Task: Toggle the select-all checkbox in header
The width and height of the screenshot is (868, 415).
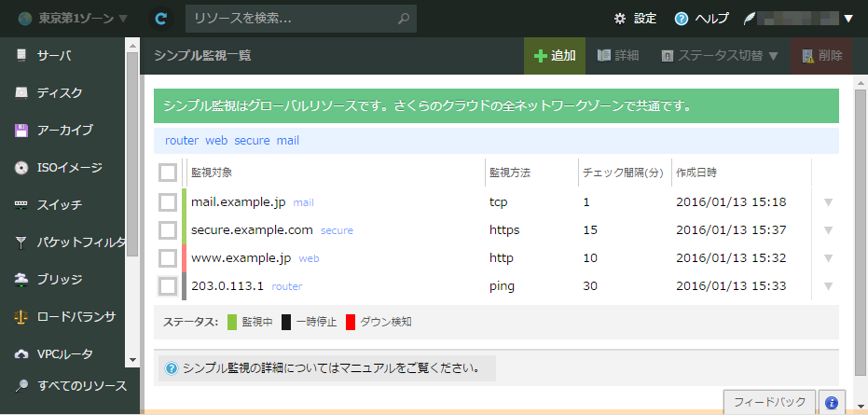Action: [x=168, y=173]
